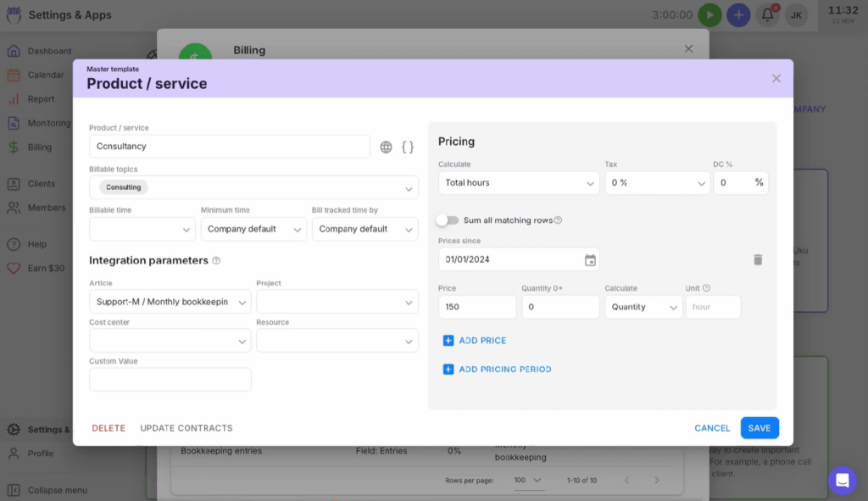Click the purple plus quick-add button
This screenshot has height=501, width=868.
(738, 14)
